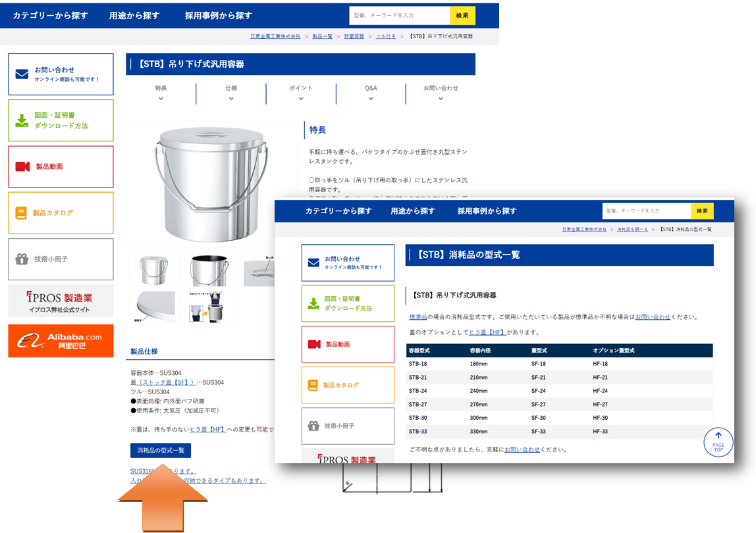Open the iPROS 製造業 official site banner
The width and height of the screenshot is (756, 533).
click(x=61, y=301)
